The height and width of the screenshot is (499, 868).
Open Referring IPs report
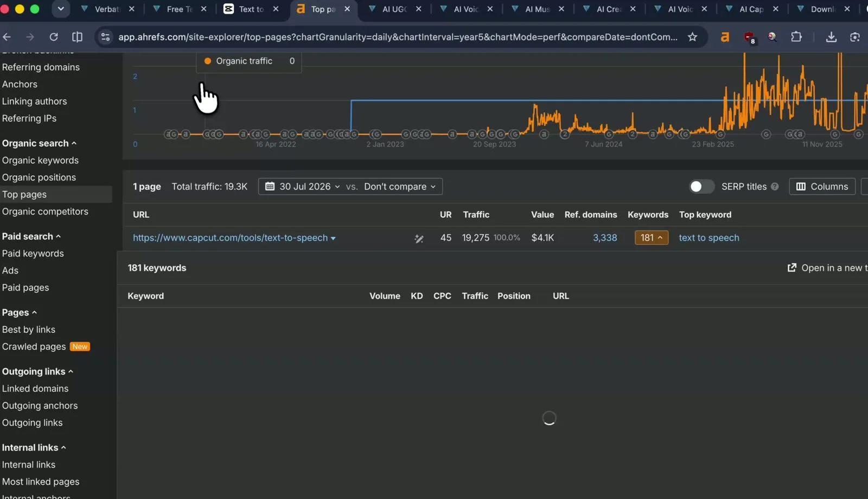(x=29, y=118)
